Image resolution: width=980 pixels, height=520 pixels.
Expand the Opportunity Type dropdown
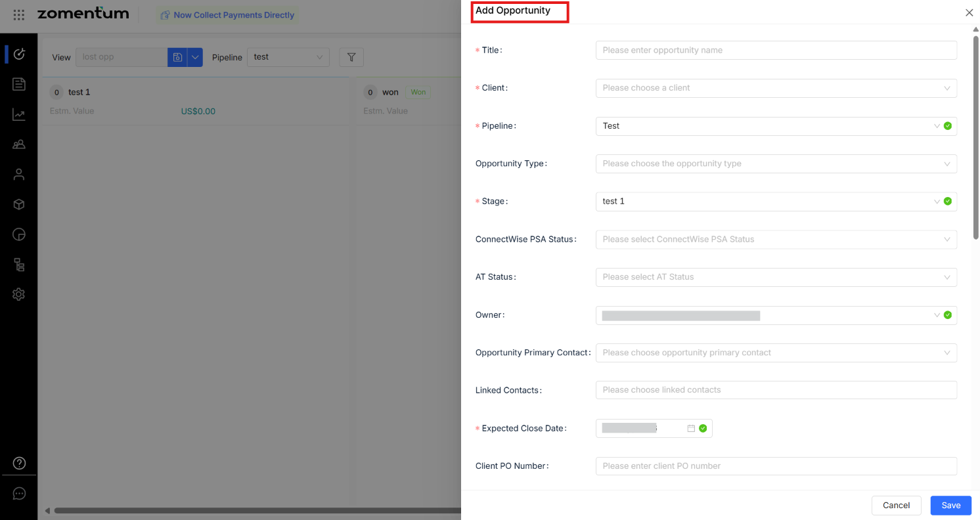coord(776,163)
